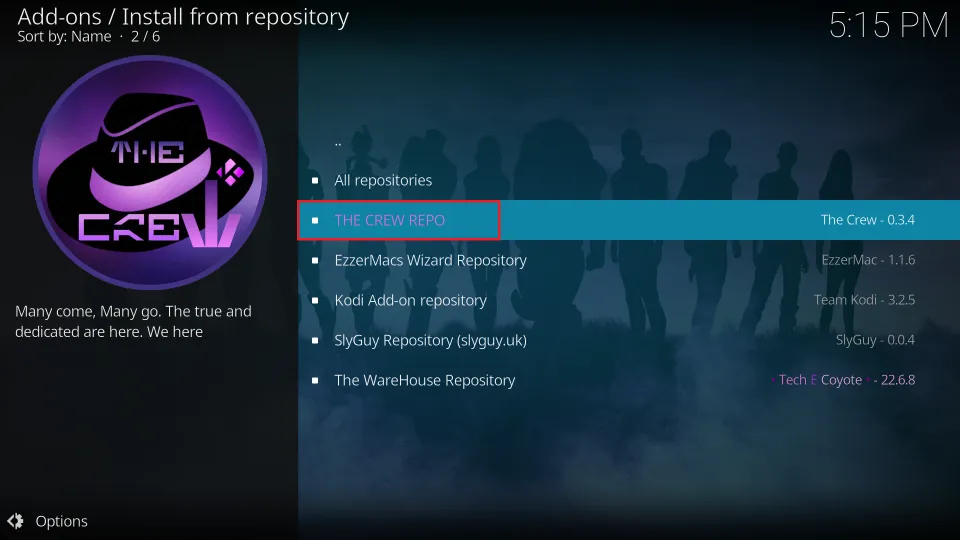The height and width of the screenshot is (540, 960).
Task: Open EzzerMacs Wizard Repository
Action: [x=629, y=260]
